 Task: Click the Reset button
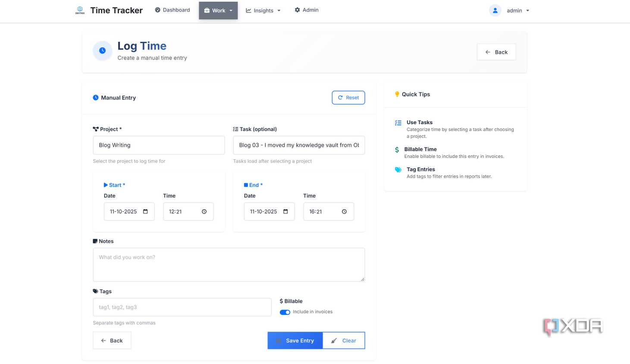click(348, 97)
